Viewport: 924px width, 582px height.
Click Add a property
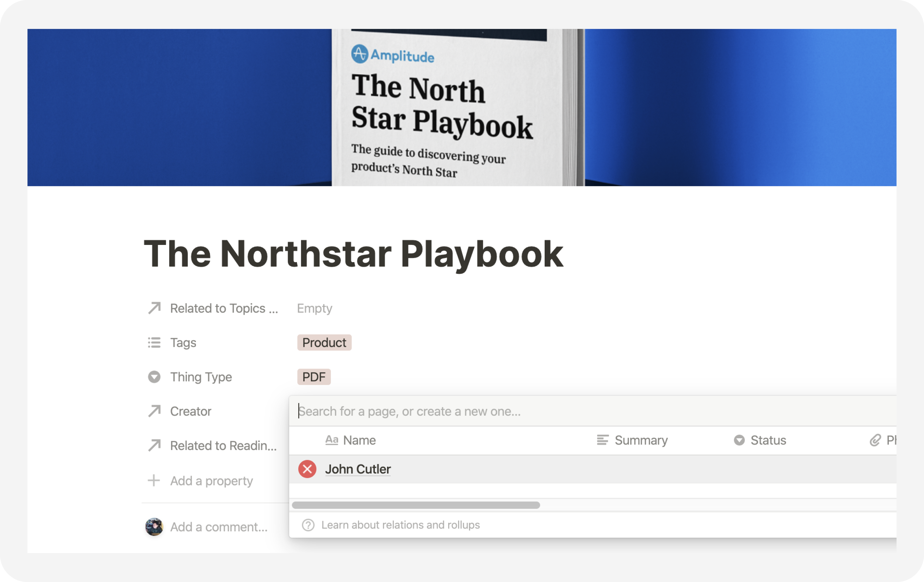point(211,481)
